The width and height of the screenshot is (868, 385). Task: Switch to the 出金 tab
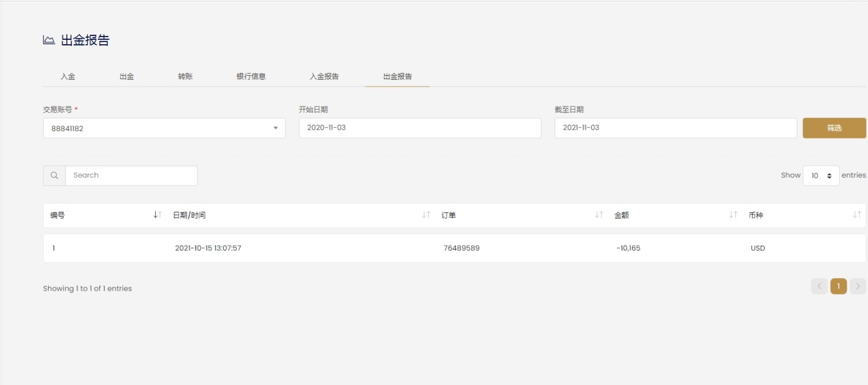(127, 76)
